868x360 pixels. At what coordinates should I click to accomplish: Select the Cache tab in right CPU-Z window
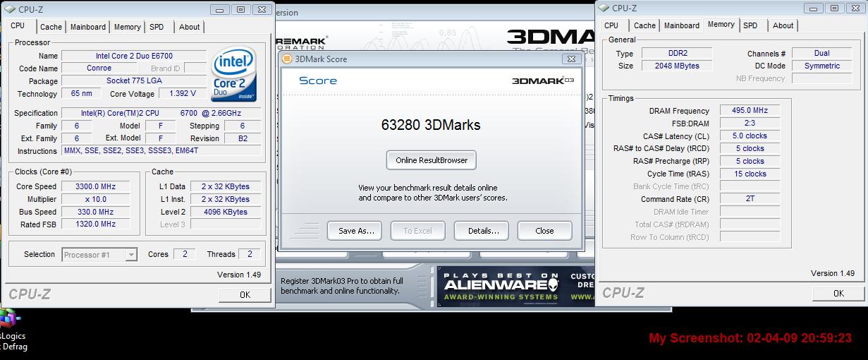644,25
